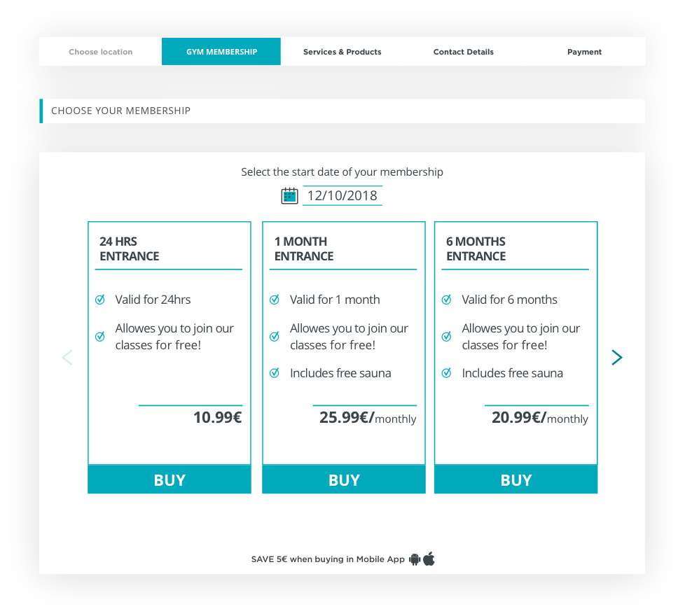685x616 pixels.
Task: Go to the Choose location step
Action: tap(100, 52)
